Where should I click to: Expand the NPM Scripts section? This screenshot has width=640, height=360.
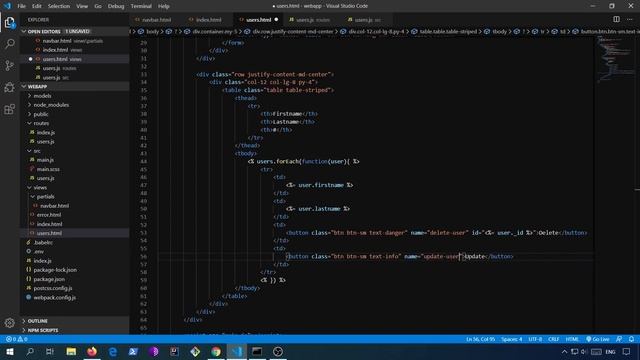(x=42, y=330)
